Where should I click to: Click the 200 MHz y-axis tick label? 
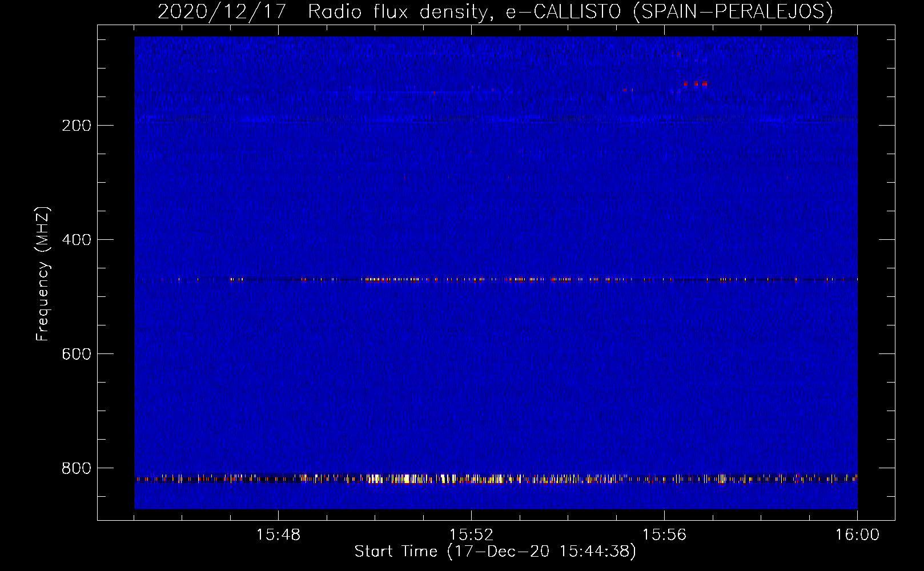point(77,125)
